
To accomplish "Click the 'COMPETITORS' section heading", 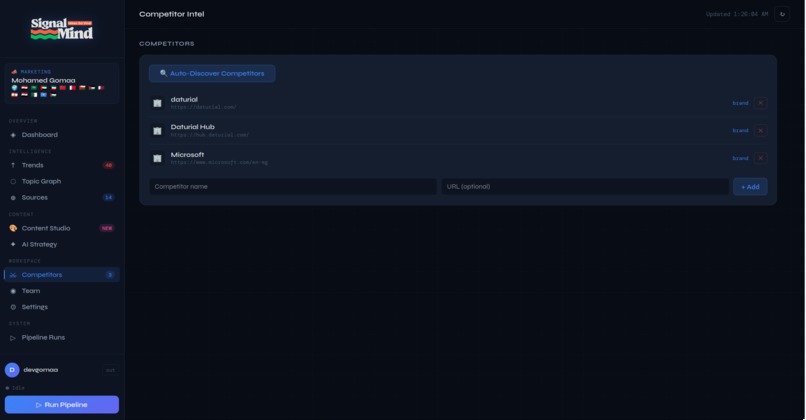I will coord(167,44).
